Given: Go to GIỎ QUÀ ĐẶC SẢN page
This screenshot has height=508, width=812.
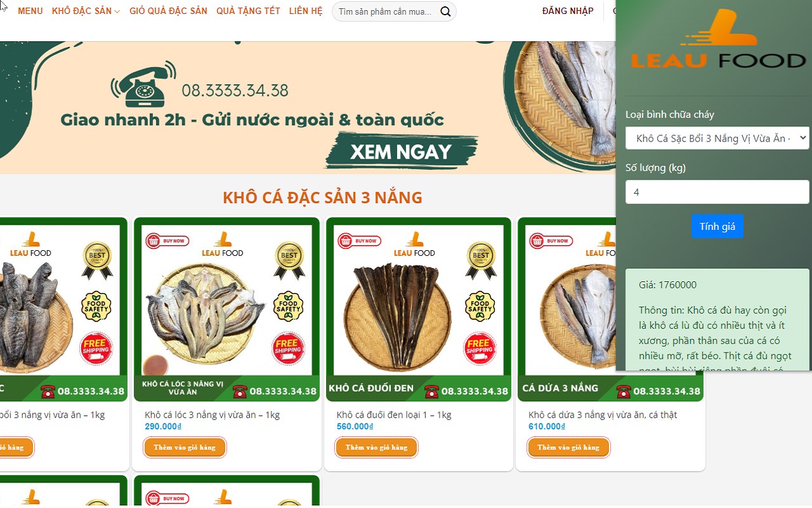Looking at the screenshot, I should pyautogui.click(x=168, y=11).
